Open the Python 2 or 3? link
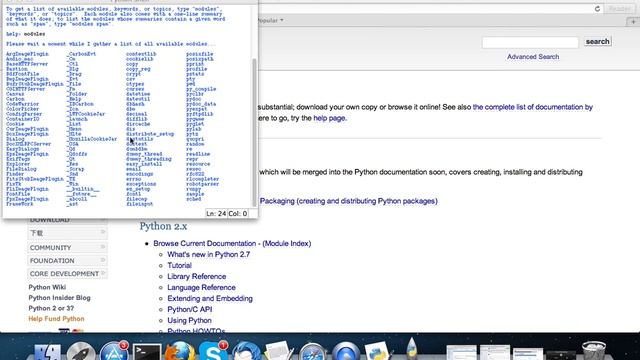The height and width of the screenshot is (360, 640). 51,308
